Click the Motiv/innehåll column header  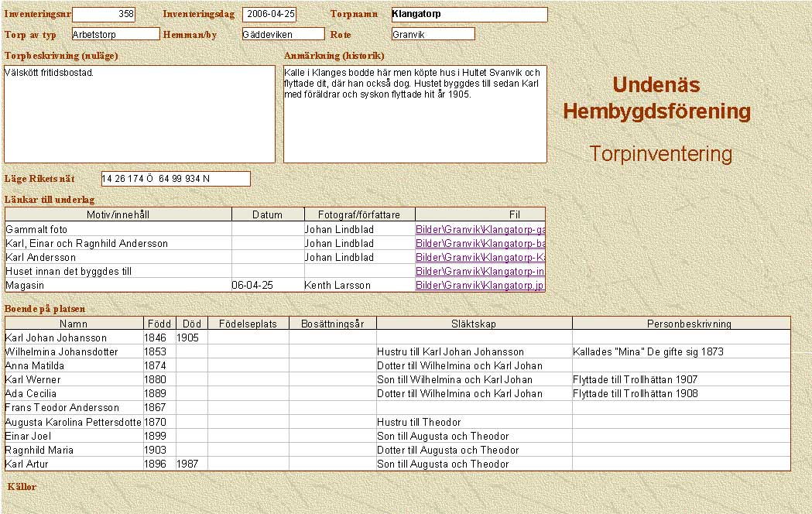[x=118, y=214]
